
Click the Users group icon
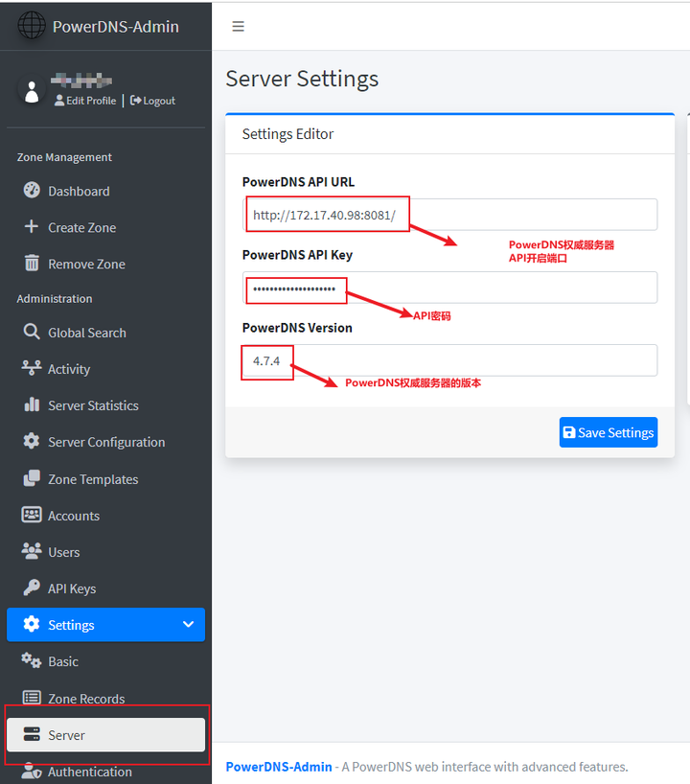click(x=32, y=551)
